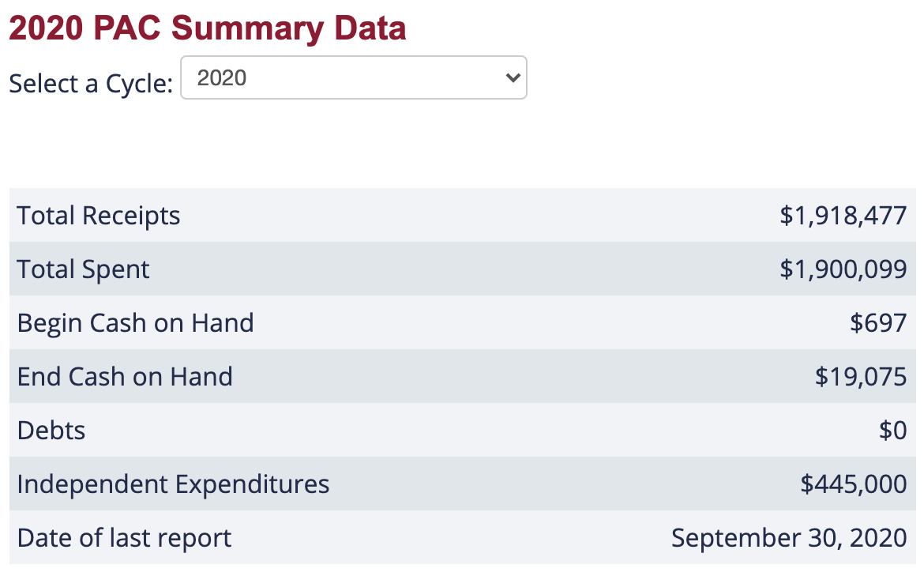Click the September 30, 2020 report date
This screenshot has width=924, height=572.
pyautogui.click(x=789, y=537)
